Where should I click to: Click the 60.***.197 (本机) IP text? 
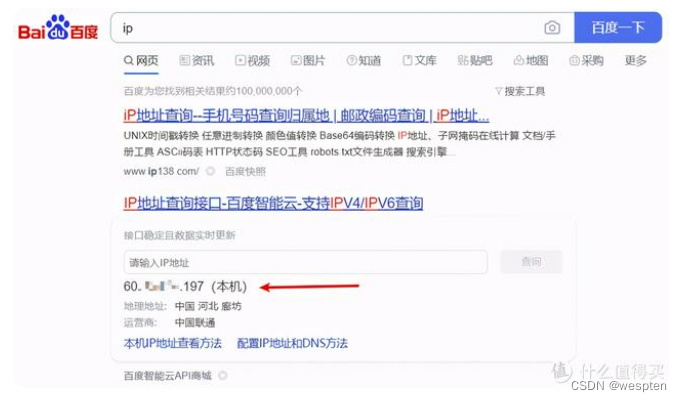point(185,286)
